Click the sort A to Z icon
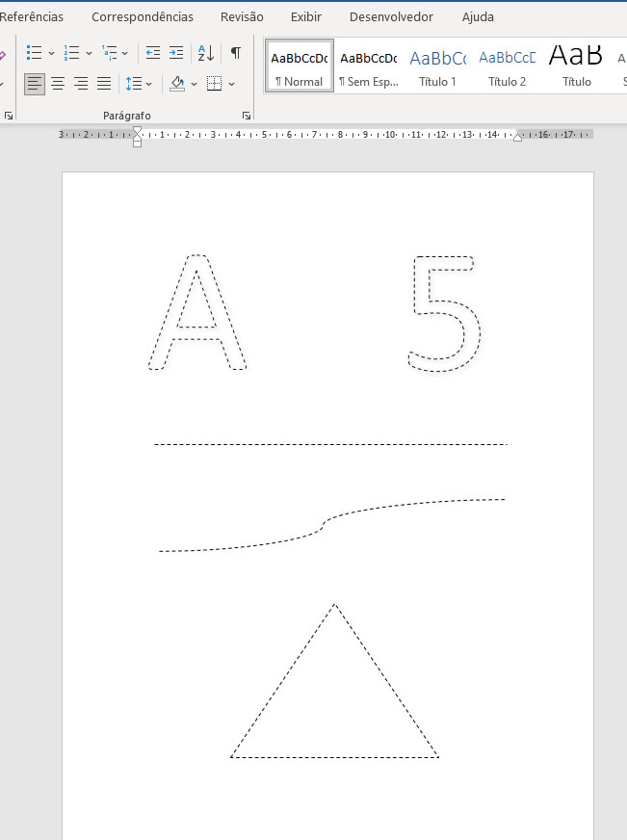 (x=205, y=53)
